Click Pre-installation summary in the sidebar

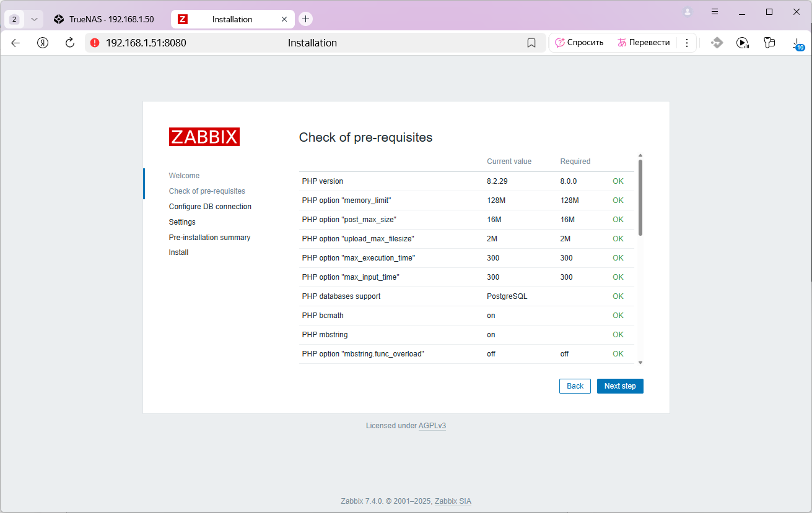click(209, 238)
